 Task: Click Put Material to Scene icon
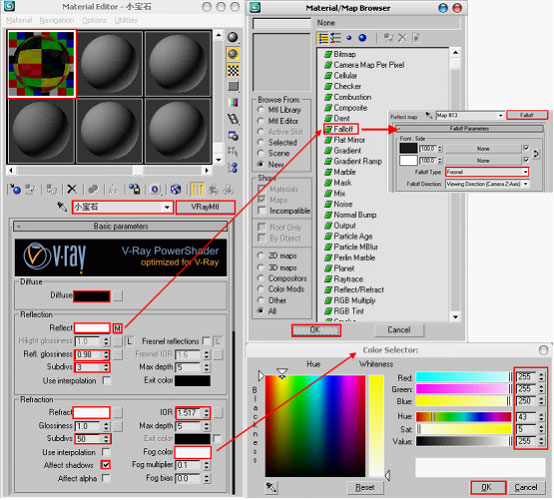click(31, 189)
